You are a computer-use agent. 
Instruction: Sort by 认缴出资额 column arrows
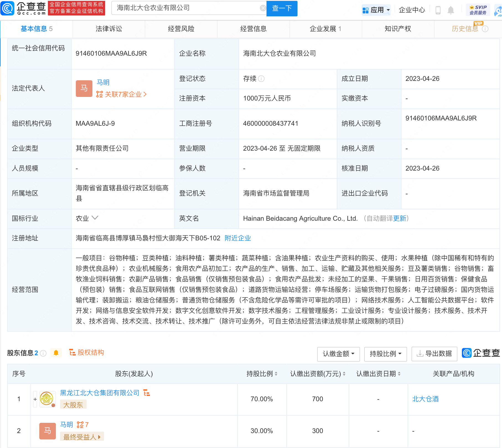point(344,374)
